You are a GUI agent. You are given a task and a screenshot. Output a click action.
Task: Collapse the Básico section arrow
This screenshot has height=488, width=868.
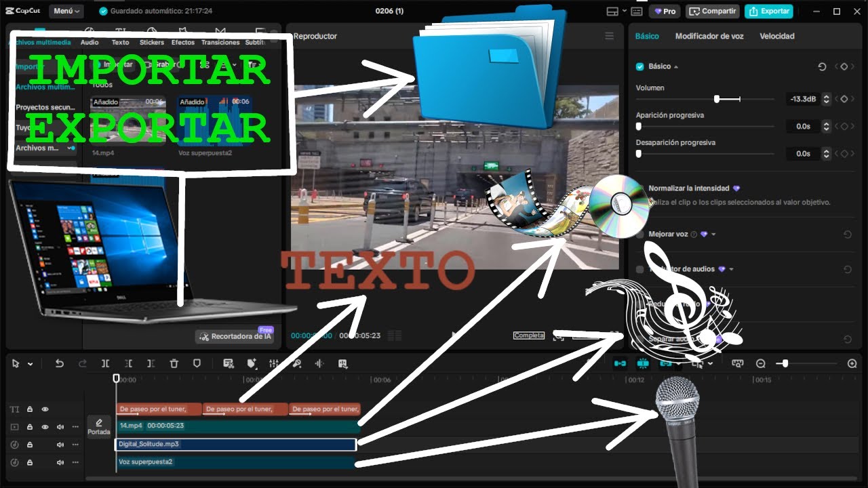[x=676, y=67]
